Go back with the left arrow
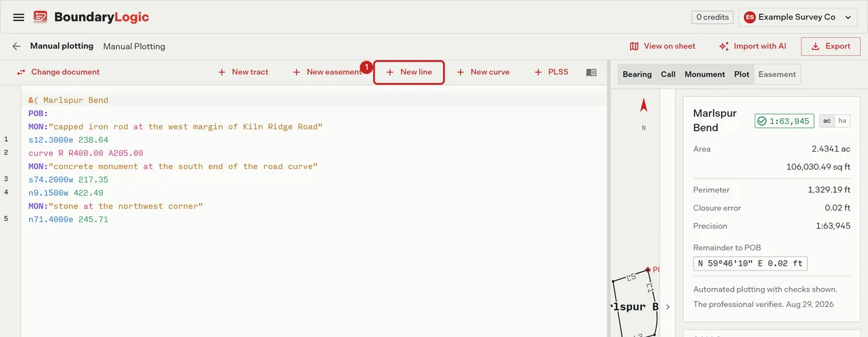The image size is (868, 337). click(x=16, y=46)
